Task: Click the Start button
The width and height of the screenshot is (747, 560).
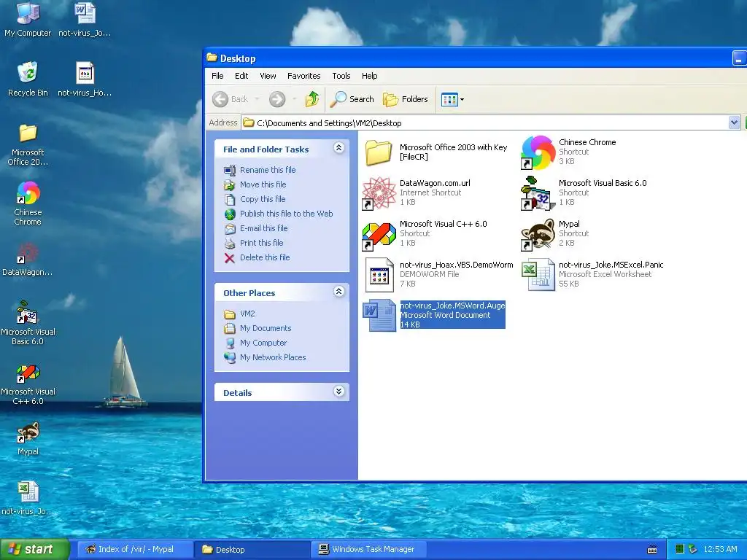Action: tap(34, 549)
